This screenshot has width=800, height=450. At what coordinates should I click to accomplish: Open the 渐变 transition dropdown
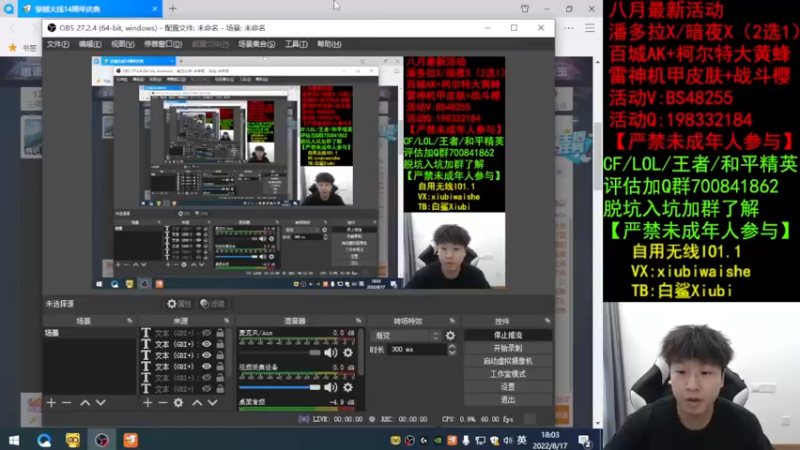[407, 336]
